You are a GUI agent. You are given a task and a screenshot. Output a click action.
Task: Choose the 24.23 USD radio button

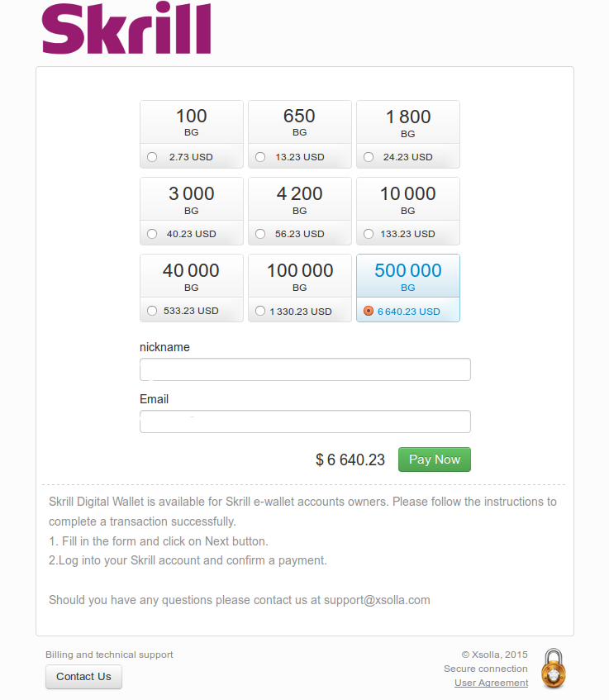tap(369, 157)
